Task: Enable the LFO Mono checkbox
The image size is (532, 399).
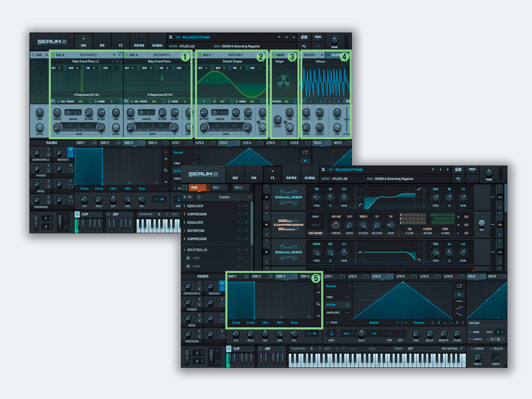Action: 328,322
